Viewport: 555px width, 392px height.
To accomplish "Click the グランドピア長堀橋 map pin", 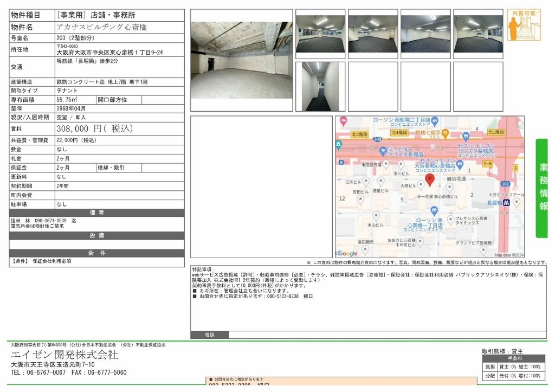I will pos(483,250).
